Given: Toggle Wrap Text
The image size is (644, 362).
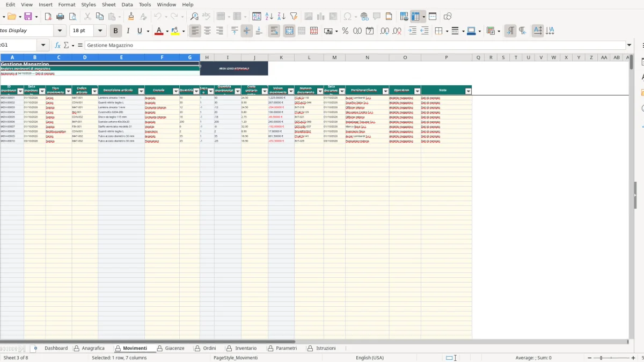Looking at the screenshot, I should coord(274,31).
